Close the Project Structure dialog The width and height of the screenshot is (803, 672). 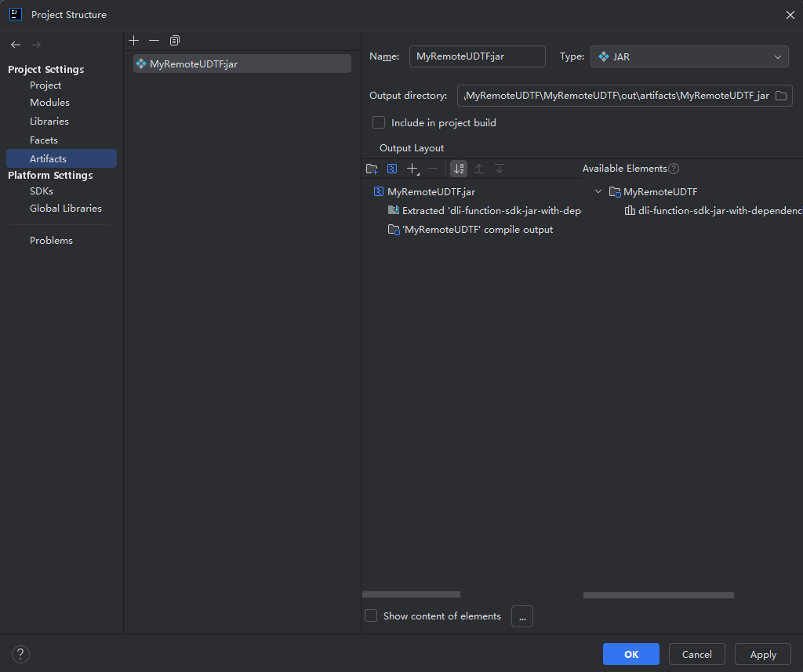click(x=790, y=15)
